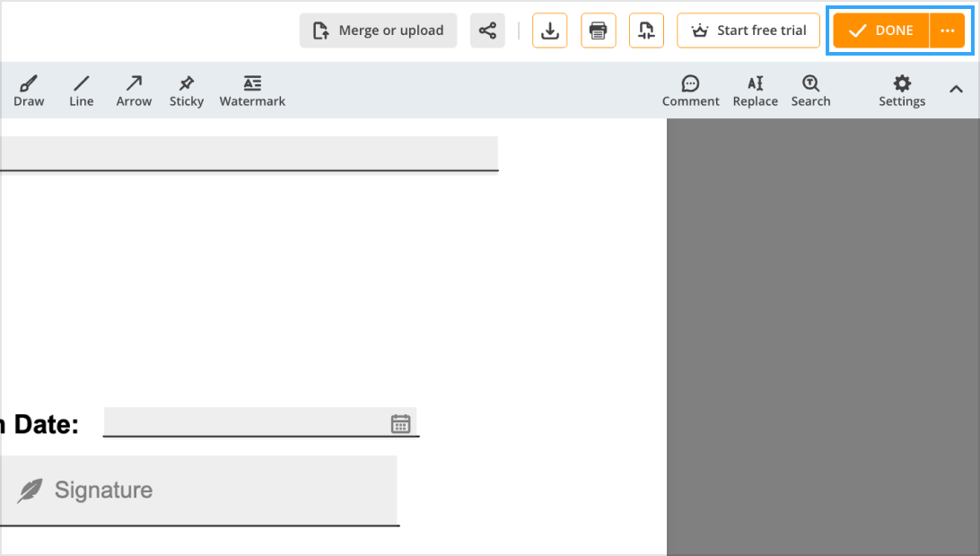Viewport: 980px width, 556px height.
Task: Pick the Arrow annotation tool
Action: pos(133,89)
